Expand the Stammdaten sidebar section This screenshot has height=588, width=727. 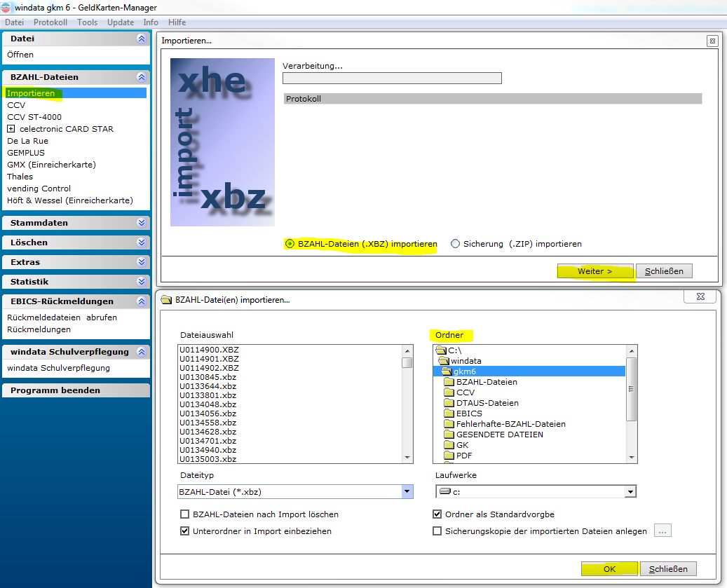(142, 223)
